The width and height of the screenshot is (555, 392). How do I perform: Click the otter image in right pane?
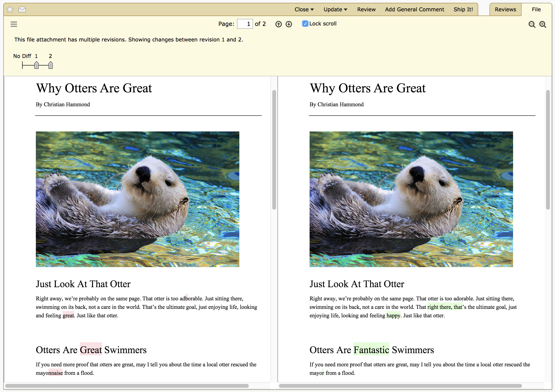click(411, 199)
